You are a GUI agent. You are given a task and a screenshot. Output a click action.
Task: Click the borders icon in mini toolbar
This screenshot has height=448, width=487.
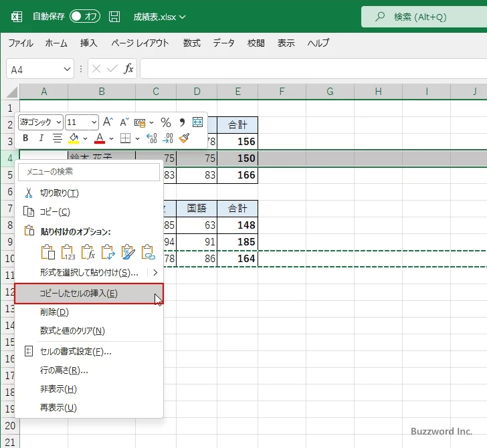(x=125, y=138)
